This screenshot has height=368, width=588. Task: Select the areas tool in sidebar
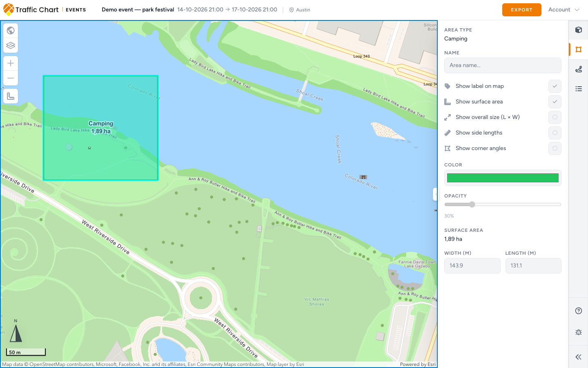[579, 49]
